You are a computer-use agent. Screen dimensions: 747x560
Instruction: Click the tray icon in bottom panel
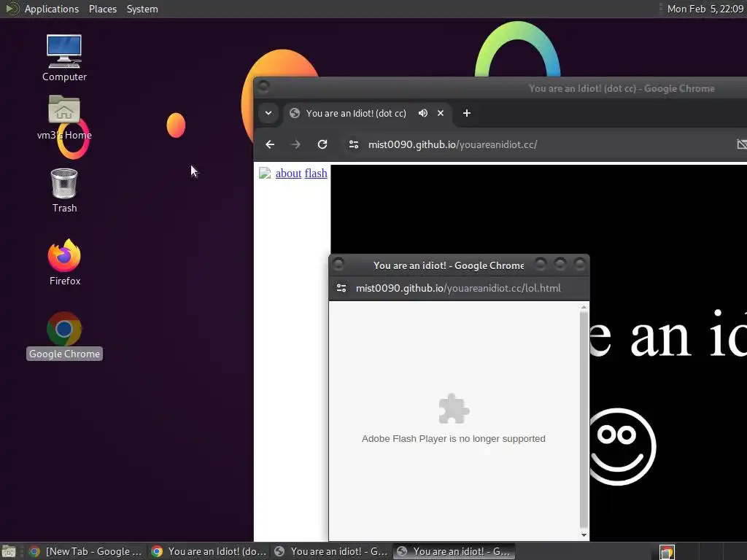(667, 552)
